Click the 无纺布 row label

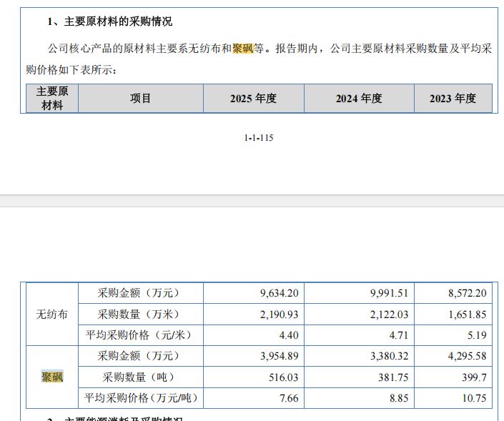coord(51,314)
